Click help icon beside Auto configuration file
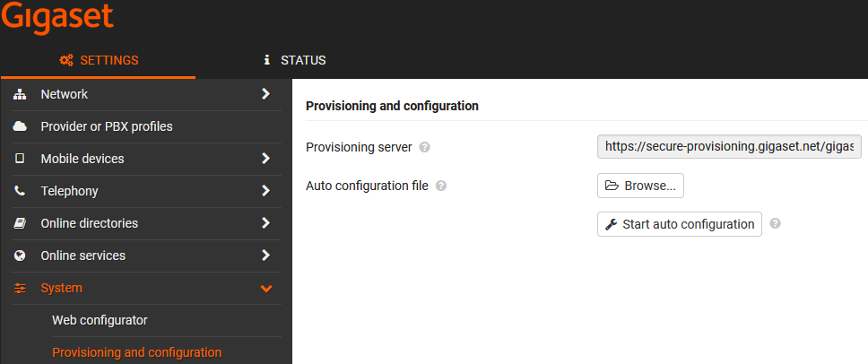Image resolution: width=868 pixels, height=364 pixels. click(441, 186)
